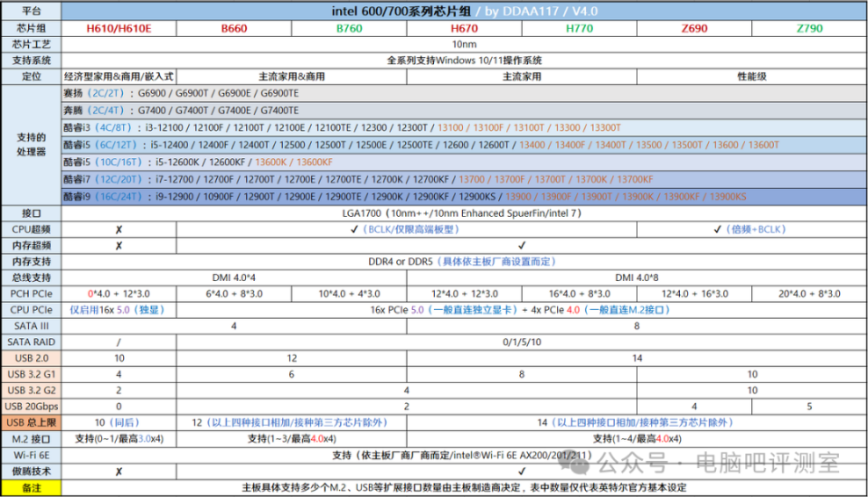Select the "Z690" chipset header

694,28
